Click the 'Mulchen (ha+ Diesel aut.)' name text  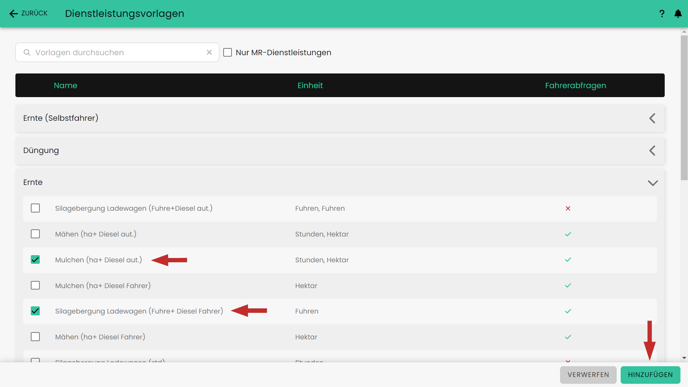click(98, 260)
